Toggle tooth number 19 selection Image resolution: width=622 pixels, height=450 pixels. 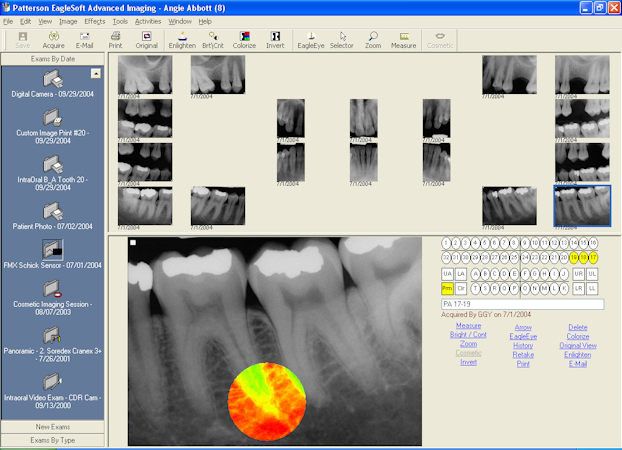pyautogui.click(x=574, y=258)
